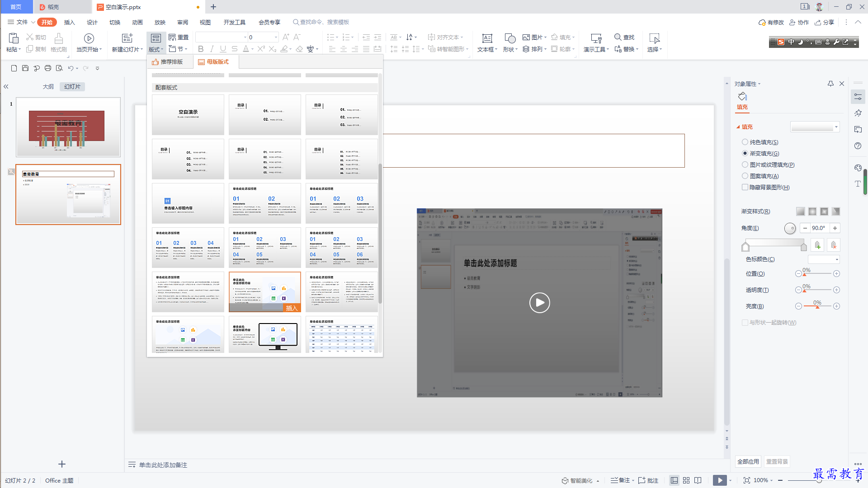Save the document from quick access bar

coord(25,68)
